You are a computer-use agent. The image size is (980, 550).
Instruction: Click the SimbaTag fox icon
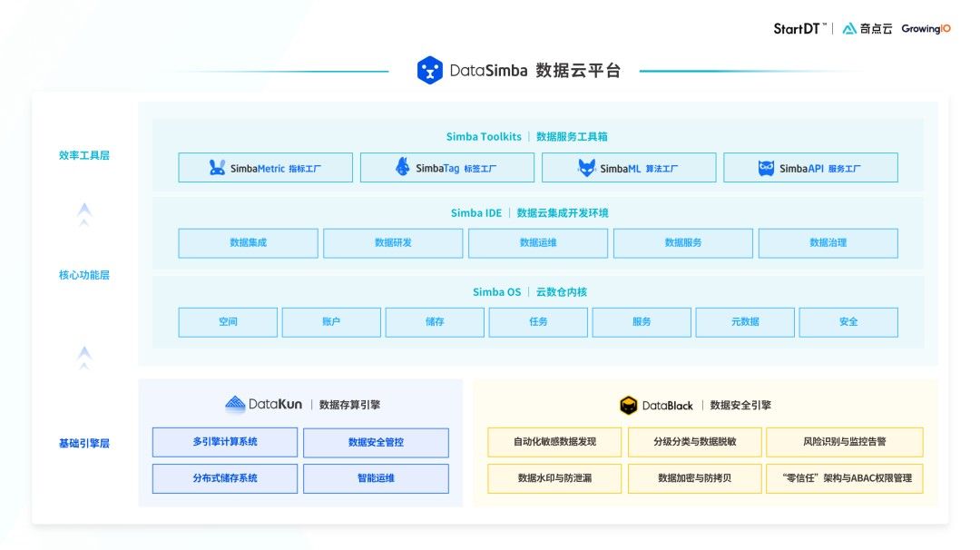click(400, 167)
